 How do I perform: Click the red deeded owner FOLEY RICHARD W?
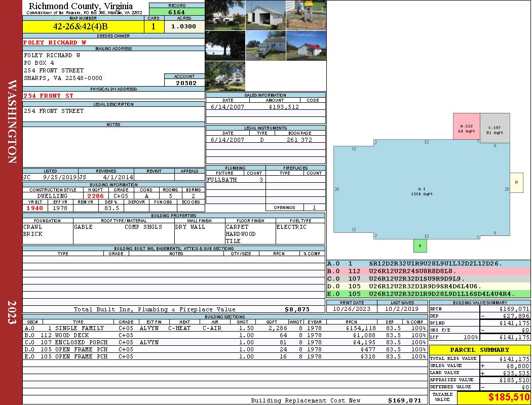tap(55, 43)
